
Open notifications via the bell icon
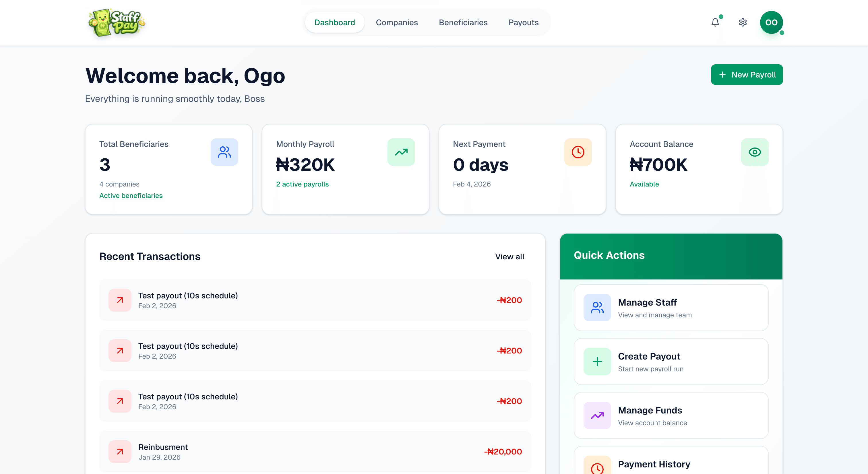[715, 22]
